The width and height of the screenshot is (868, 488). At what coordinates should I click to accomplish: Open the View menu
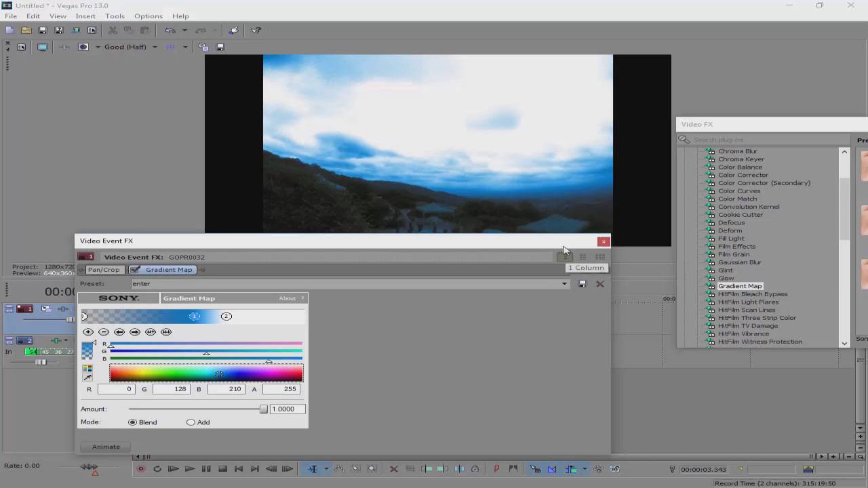pyautogui.click(x=58, y=16)
